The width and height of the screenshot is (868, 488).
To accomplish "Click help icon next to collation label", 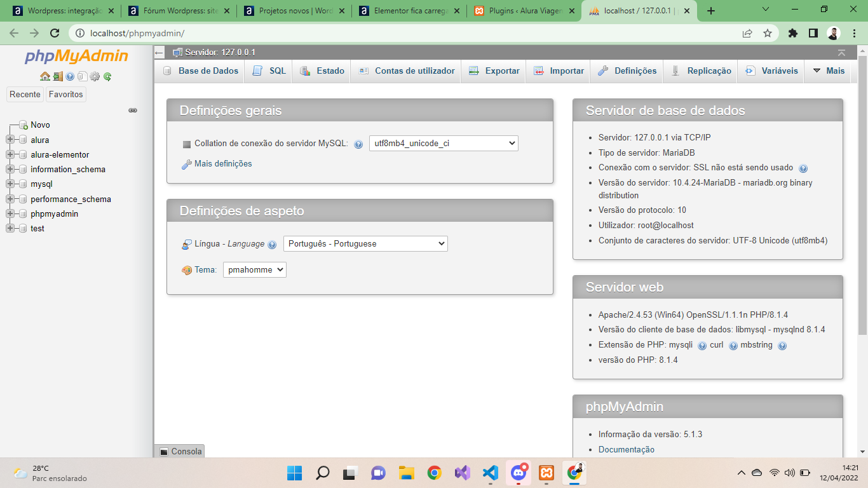I will (358, 144).
